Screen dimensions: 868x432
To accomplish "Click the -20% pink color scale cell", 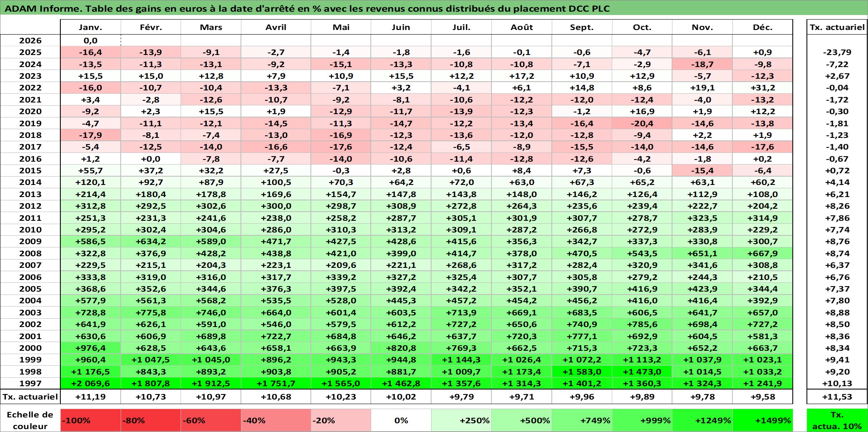I will coord(341,420).
